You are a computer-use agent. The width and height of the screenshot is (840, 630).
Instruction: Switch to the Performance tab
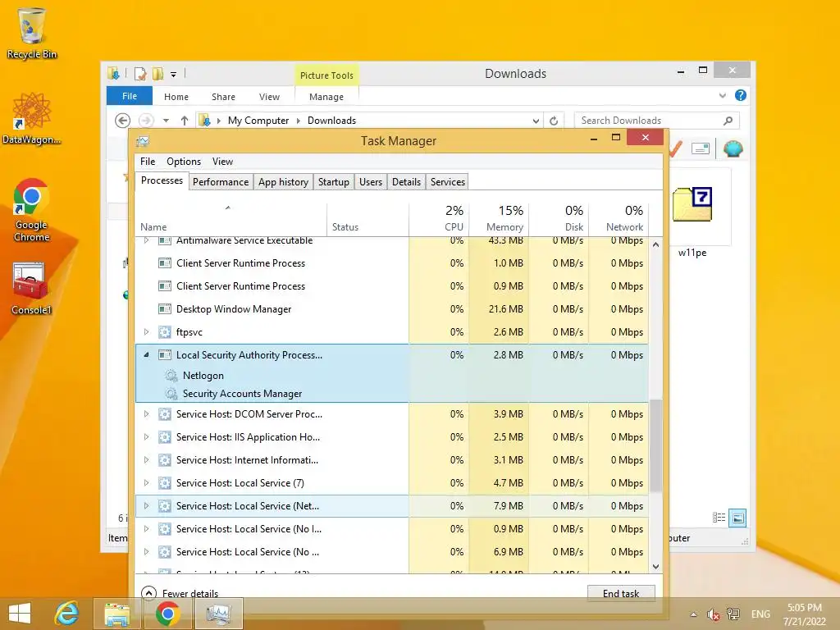[x=221, y=181]
